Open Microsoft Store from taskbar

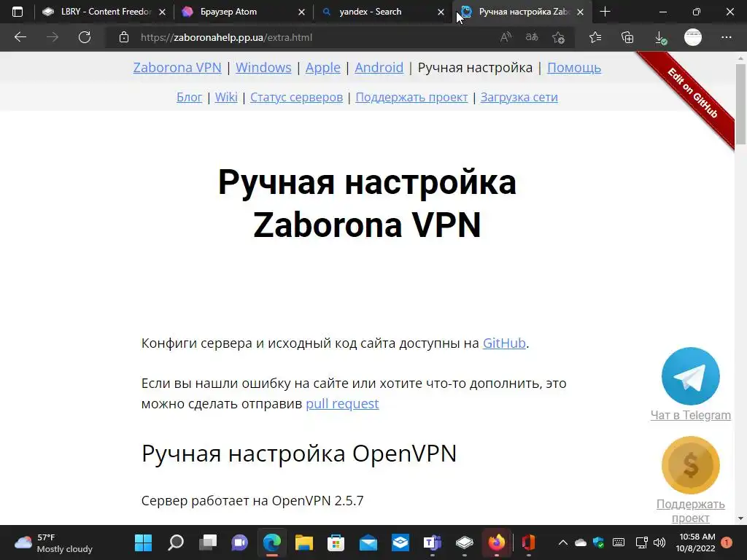(336, 542)
